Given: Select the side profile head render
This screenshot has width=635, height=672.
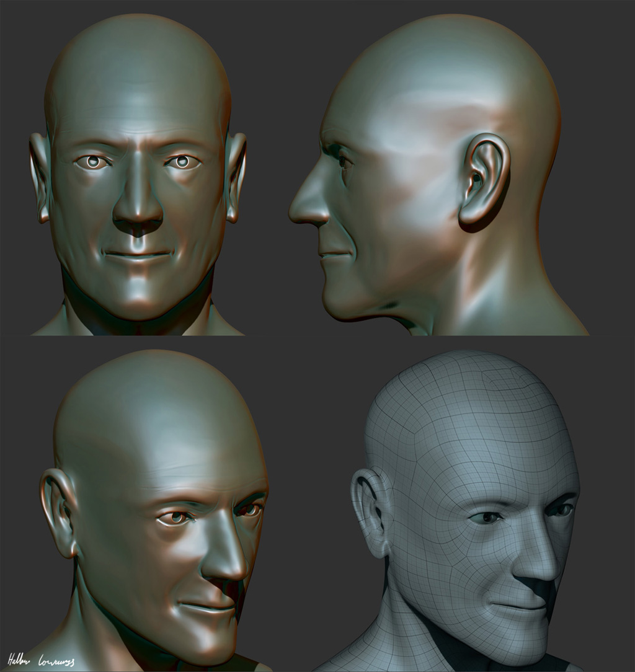Looking at the screenshot, I should [x=438, y=174].
